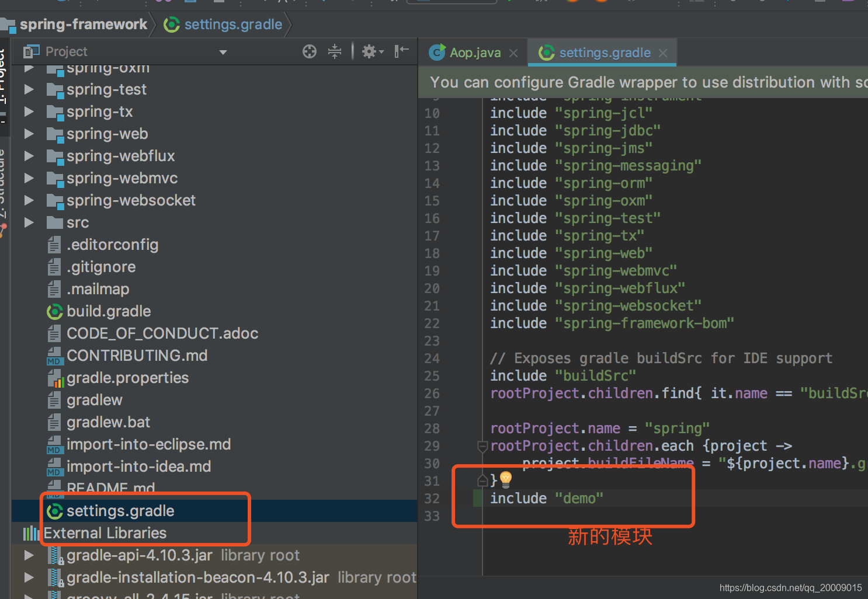Screen dimensions: 868x599
Task: Expand the src folder
Action: point(29,222)
